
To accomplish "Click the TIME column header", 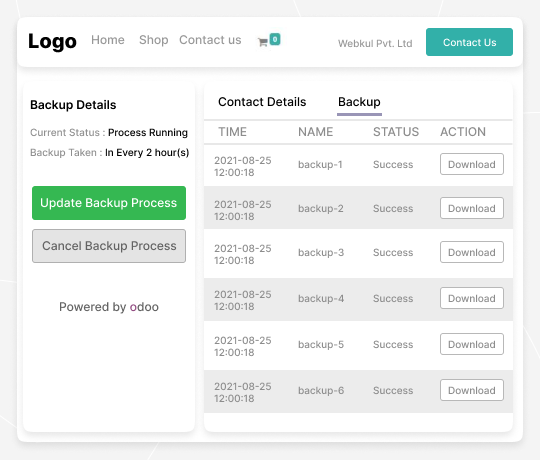I will [x=232, y=132].
